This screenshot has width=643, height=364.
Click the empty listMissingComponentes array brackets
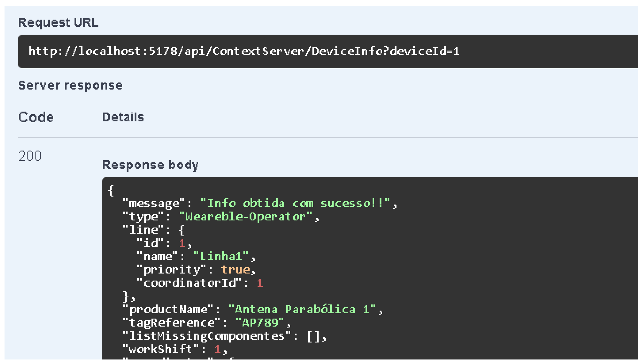click(x=313, y=336)
